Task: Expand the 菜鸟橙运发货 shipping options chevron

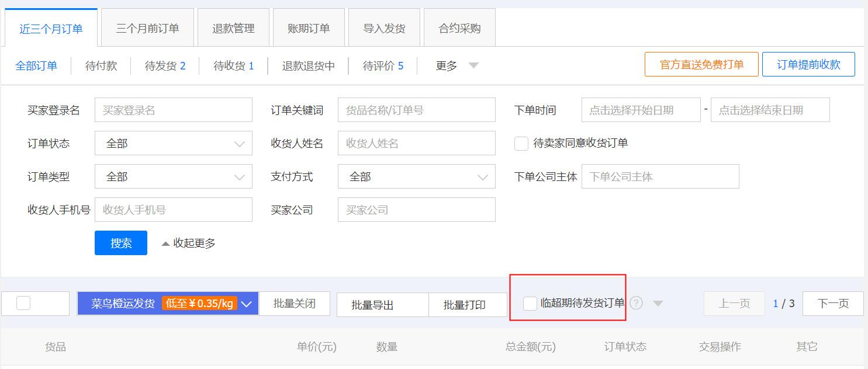Action: pyautogui.click(x=246, y=303)
